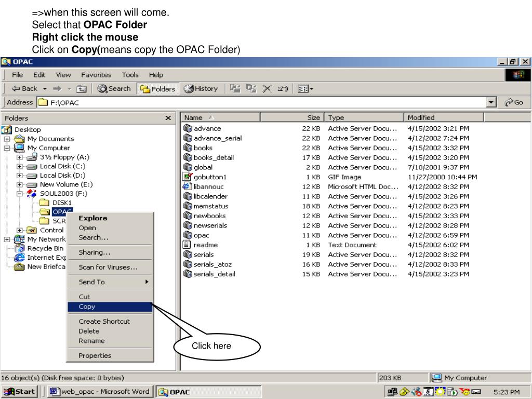Select the libannouc HTML document icon
This screenshot has height=399, width=532.
coord(187,187)
